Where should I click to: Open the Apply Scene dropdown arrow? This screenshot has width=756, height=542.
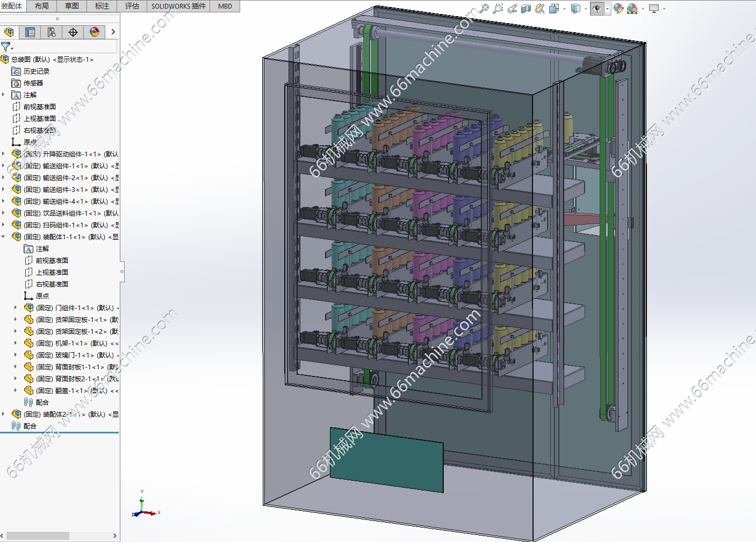[x=643, y=9]
